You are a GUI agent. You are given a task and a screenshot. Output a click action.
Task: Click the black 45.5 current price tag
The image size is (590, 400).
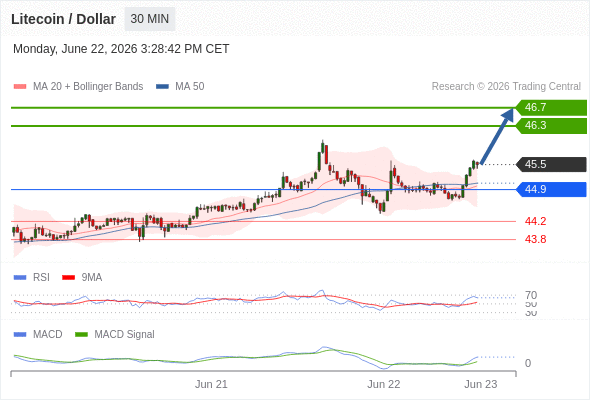pyautogui.click(x=551, y=164)
